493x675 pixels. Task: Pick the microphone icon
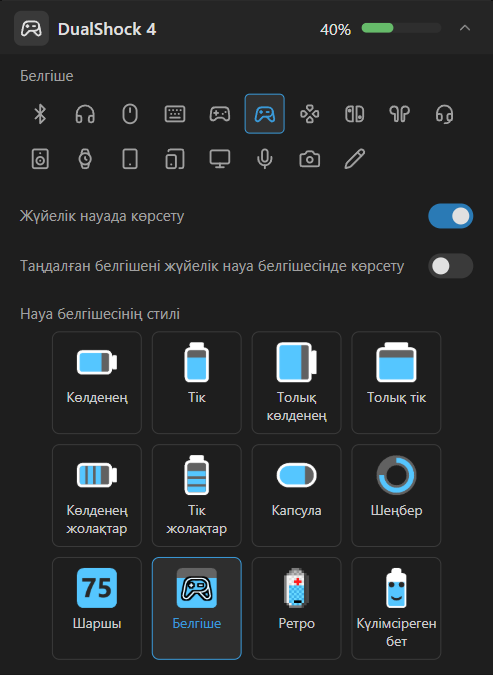265,159
